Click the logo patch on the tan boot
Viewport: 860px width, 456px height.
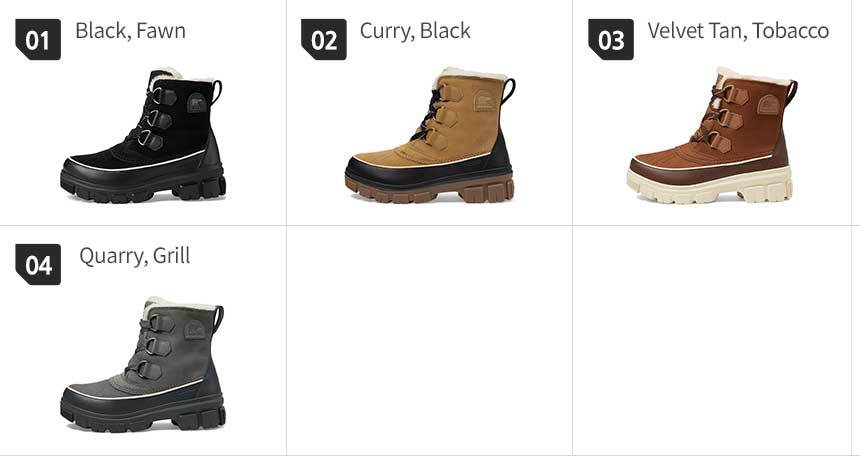pos(768,104)
